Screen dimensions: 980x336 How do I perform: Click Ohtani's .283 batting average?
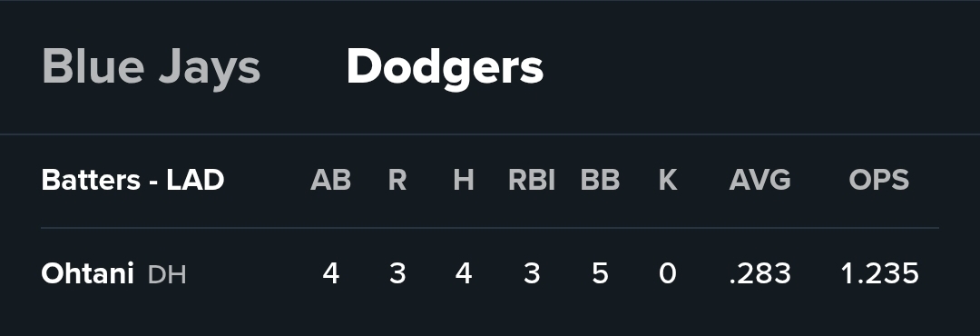pos(760,274)
